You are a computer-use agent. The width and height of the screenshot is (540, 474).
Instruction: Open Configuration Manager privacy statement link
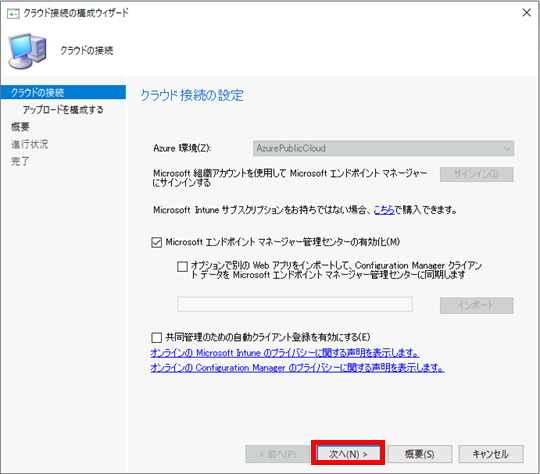tap(297, 368)
